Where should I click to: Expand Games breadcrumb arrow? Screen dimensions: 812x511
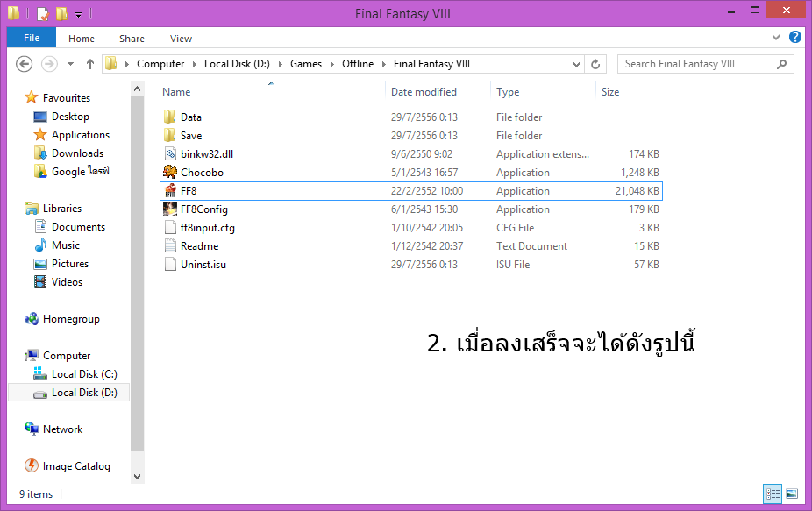(x=332, y=64)
